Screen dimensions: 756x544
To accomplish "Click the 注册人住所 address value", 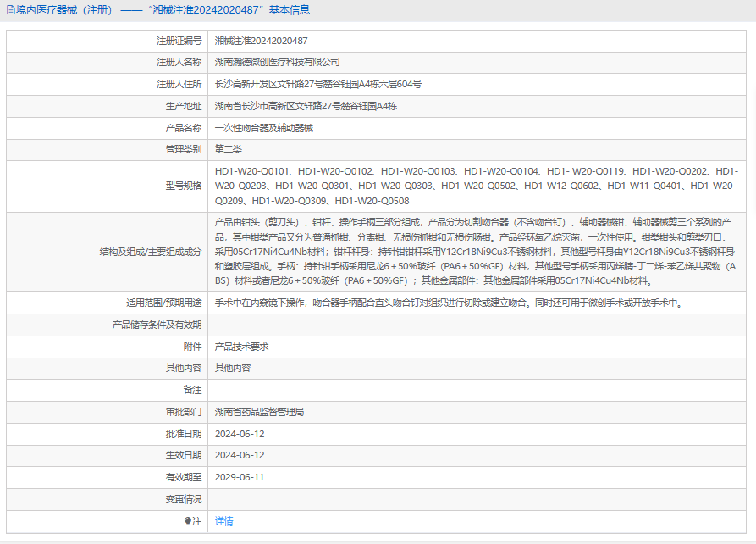I will 317,84.
